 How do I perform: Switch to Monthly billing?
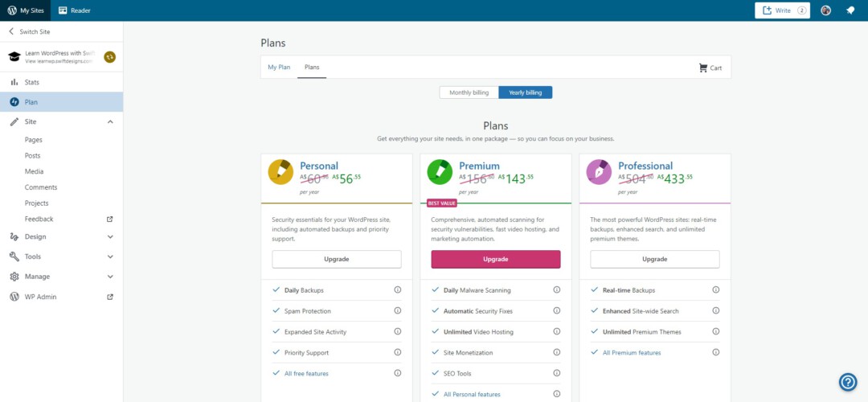tap(469, 92)
